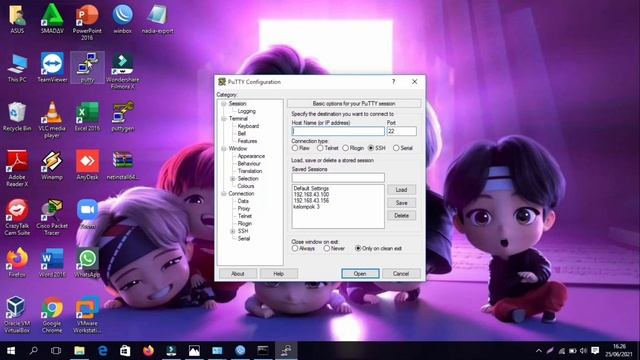Viewport: 640px width, 360px height.
Task: Open CrazyTalk Cam Suite shortcut
Action: coord(17,217)
